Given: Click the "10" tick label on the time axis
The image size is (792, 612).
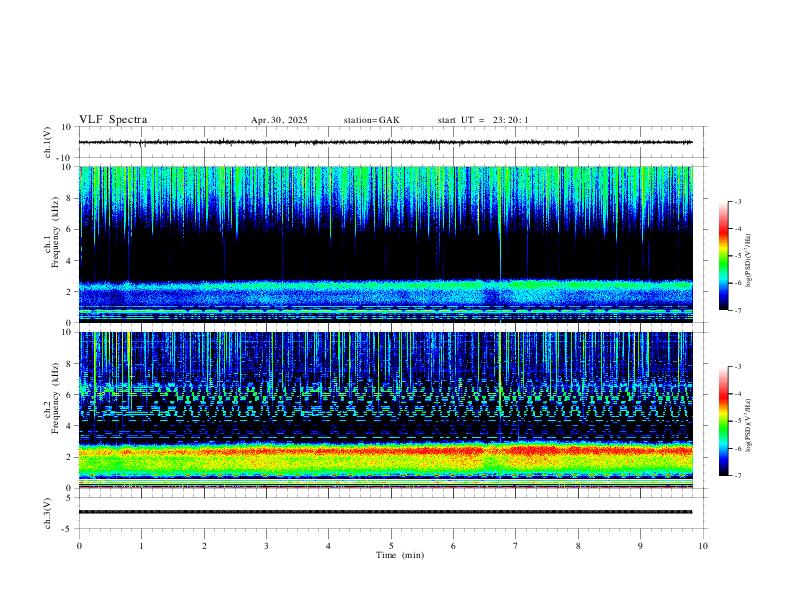Looking at the screenshot, I should pos(703,546).
